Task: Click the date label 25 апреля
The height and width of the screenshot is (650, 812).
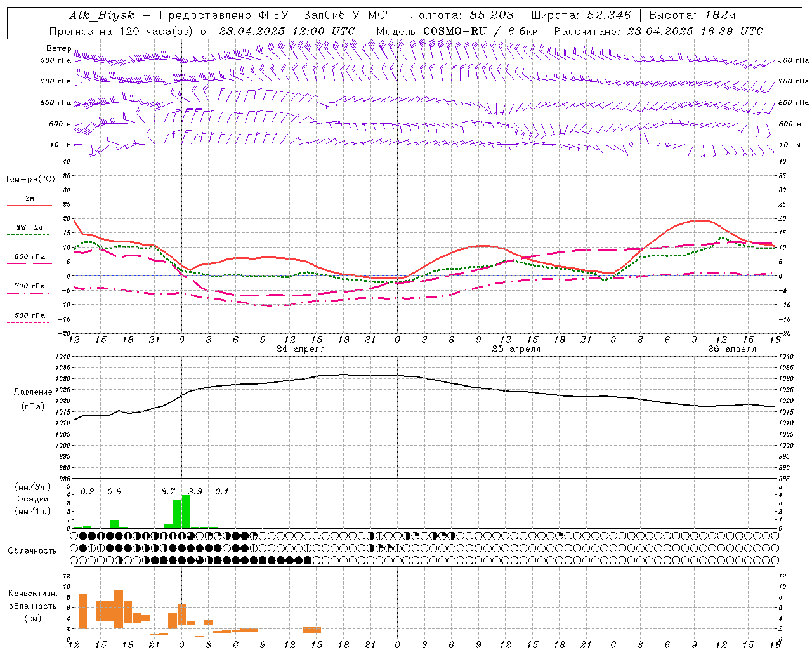Action: point(516,349)
